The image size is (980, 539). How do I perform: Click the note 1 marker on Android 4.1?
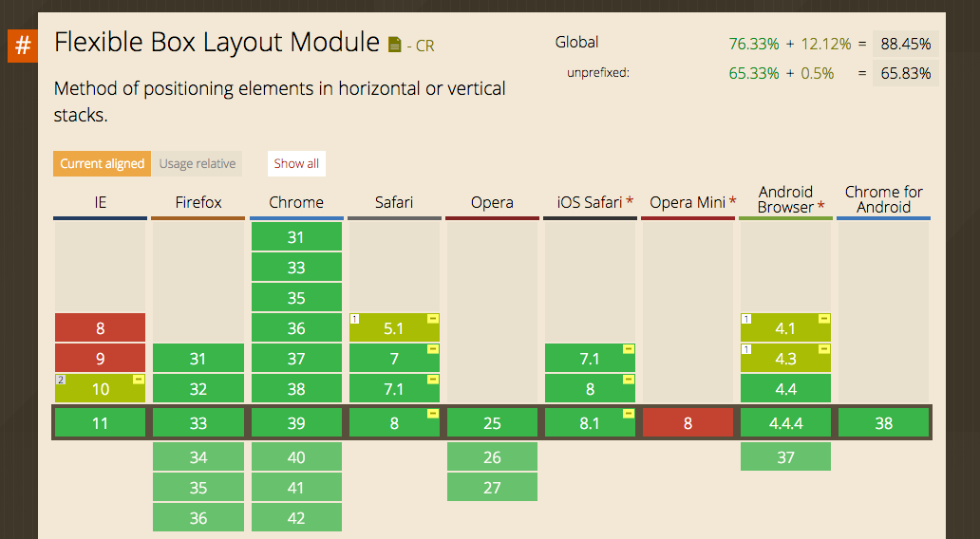pos(746,319)
